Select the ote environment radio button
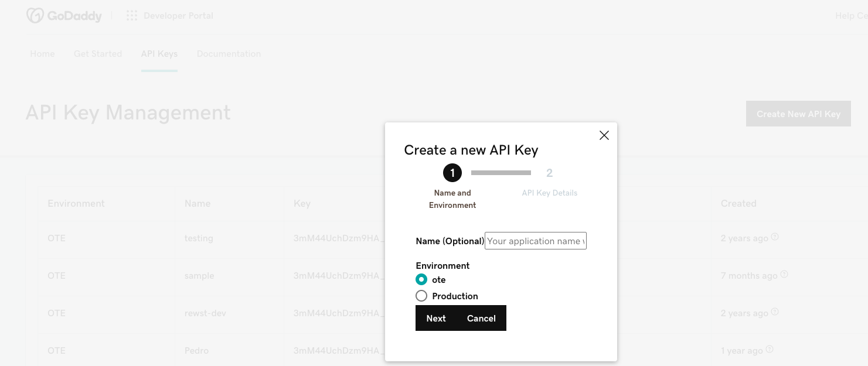The width and height of the screenshot is (868, 366). [421, 280]
